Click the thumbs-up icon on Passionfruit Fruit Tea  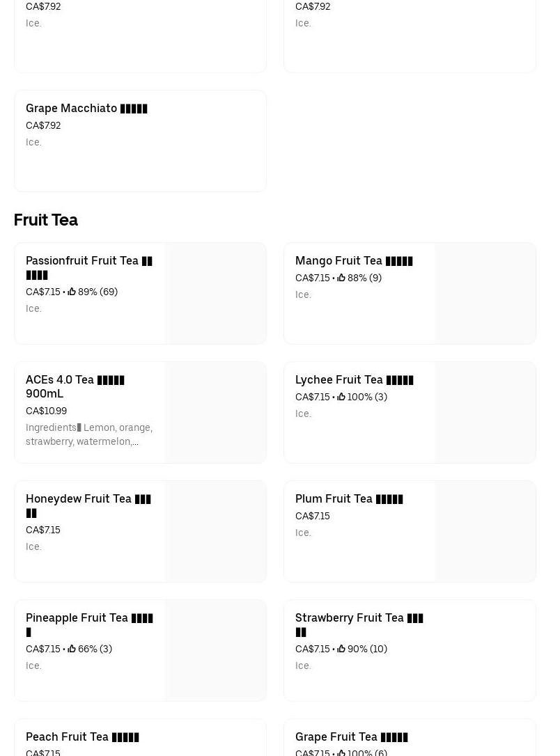pyautogui.click(x=72, y=292)
